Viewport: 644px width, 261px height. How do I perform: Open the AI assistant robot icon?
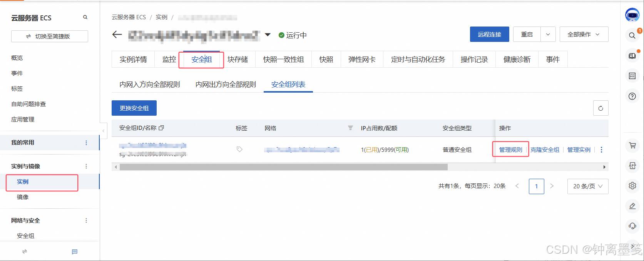[632, 15]
